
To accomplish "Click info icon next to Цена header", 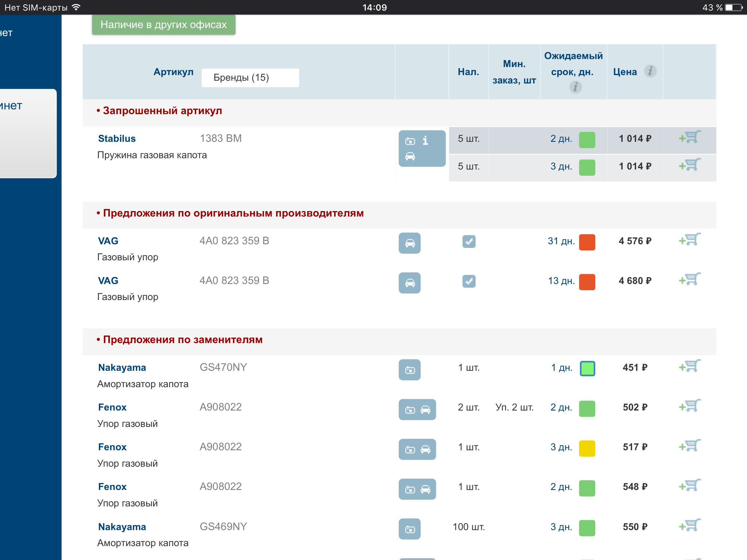I will point(650,71).
